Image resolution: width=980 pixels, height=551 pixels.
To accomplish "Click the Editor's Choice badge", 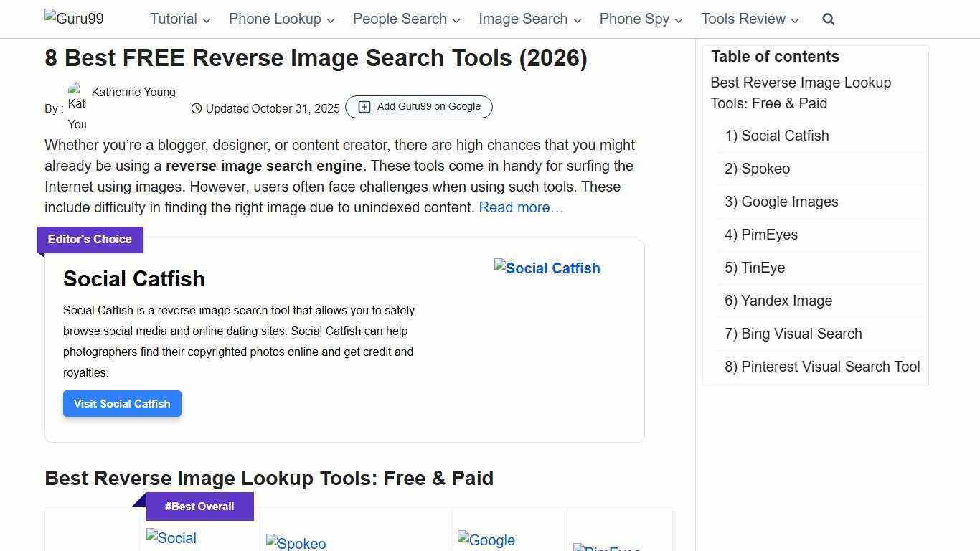I will click(x=89, y=239).
